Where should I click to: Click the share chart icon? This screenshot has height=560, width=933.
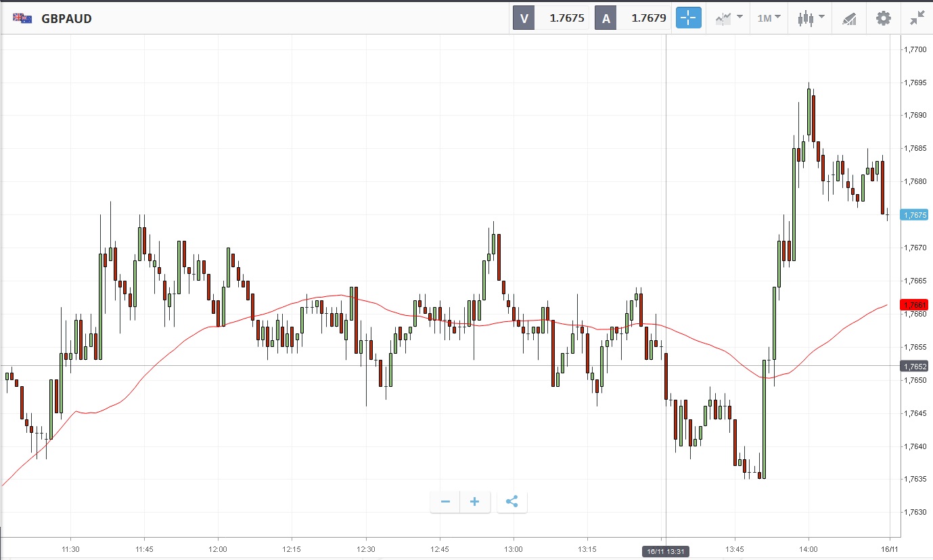(512, 502)
